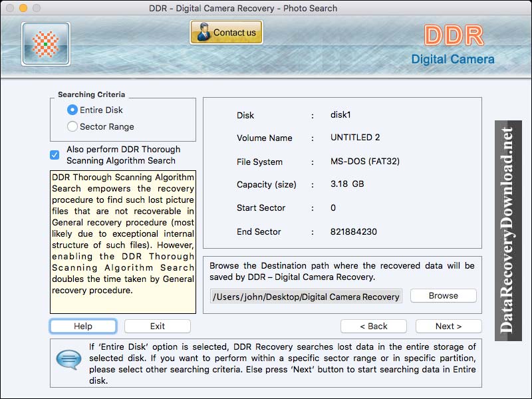Proceed with the Next > button

coord(448,326)
